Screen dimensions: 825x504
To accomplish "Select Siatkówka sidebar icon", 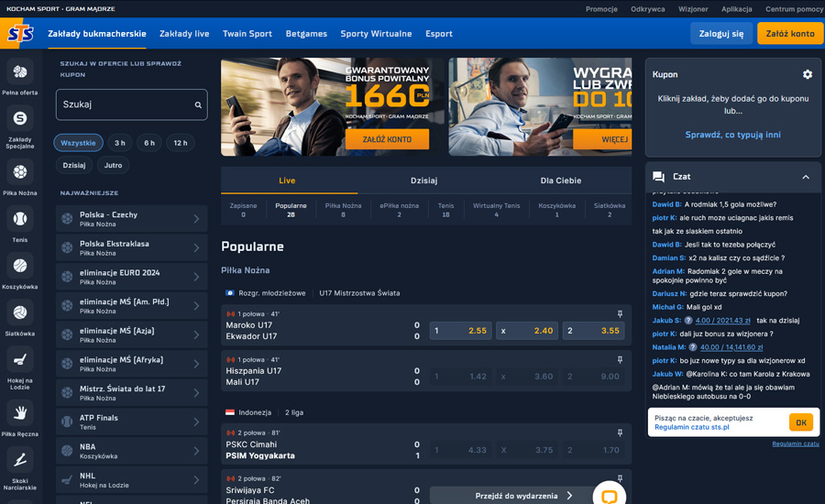I will [x=20, y=312].
